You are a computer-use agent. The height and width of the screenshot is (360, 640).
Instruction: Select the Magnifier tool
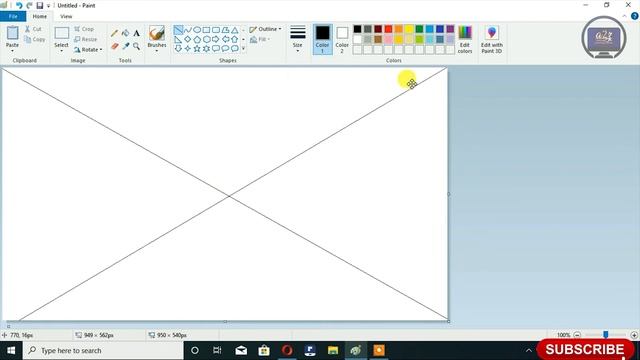(136, 46)
